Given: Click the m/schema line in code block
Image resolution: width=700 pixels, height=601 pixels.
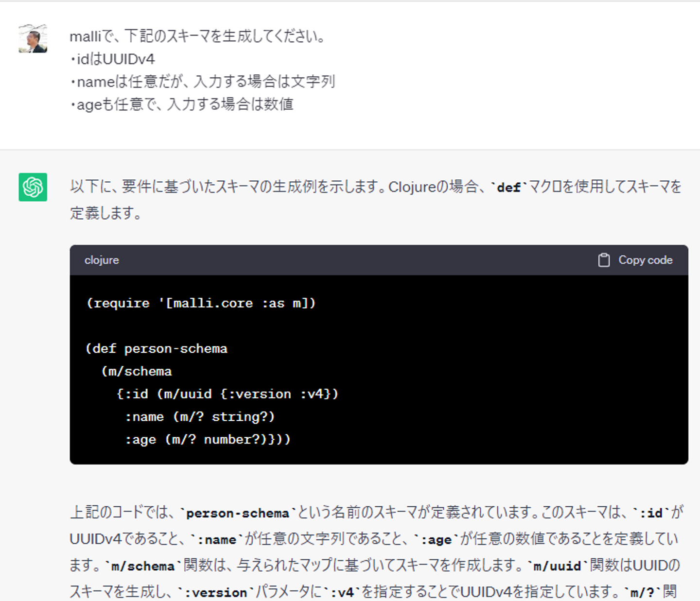Looking at the screenshot, I should [137, 372].
